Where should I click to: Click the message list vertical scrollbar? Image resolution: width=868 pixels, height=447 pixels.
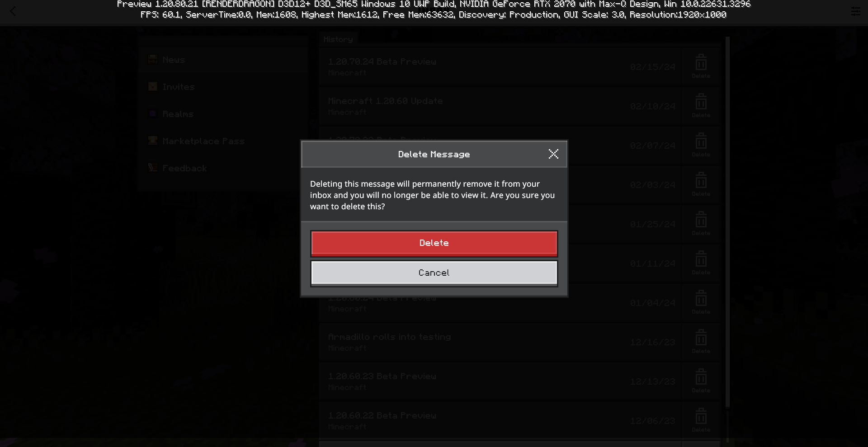[727, 221]
